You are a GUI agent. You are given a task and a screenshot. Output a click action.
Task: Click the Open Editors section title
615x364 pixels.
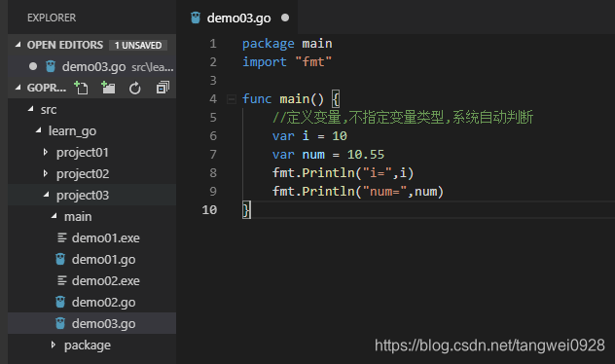(65, 45)
